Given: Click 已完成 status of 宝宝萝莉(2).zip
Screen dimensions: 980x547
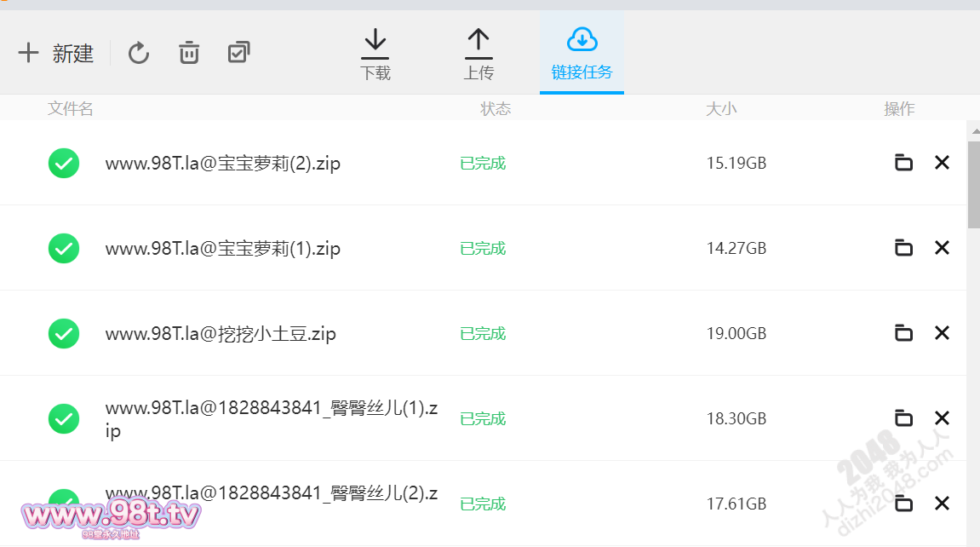Looking at the screenshot, I should click(x=483, y=163).
